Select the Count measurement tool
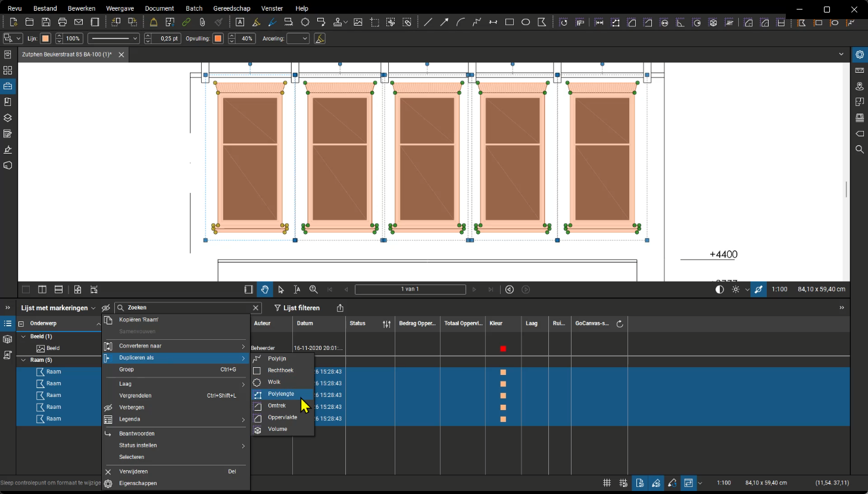868x494 pixels. pos(729,23)
